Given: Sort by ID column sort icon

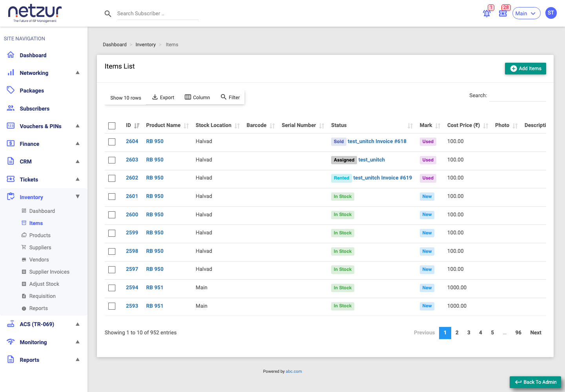Looking at the screenshot, I should (137, 126).
